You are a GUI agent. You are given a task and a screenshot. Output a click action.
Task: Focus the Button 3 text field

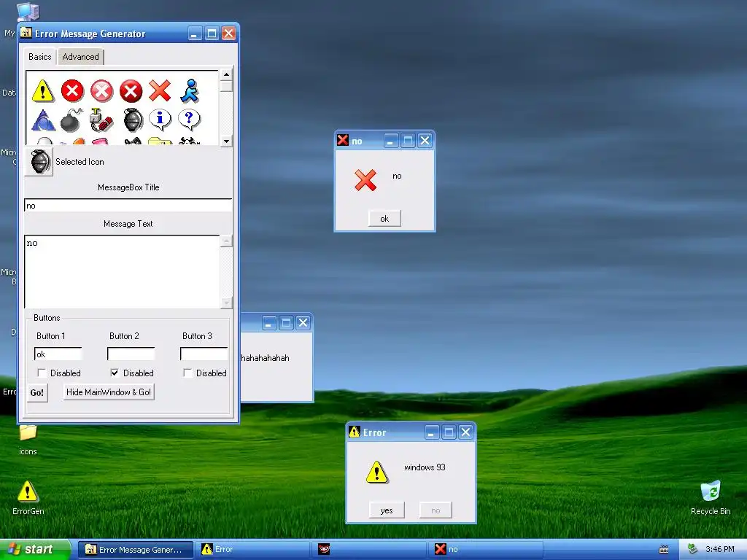204,354
